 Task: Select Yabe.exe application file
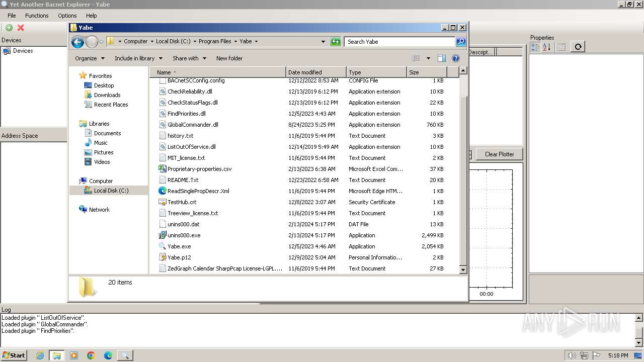179,246
